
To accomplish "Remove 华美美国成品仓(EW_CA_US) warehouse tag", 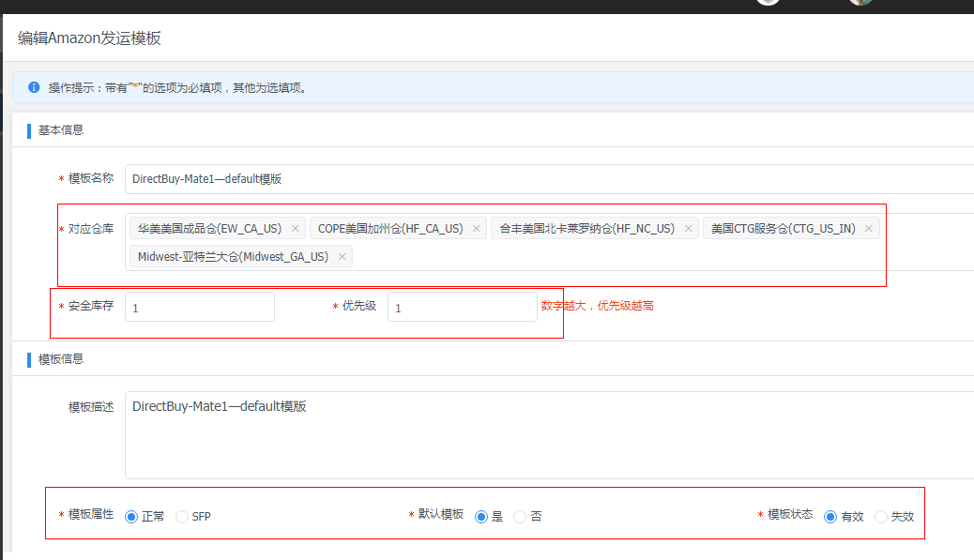I will pos(295,229).
